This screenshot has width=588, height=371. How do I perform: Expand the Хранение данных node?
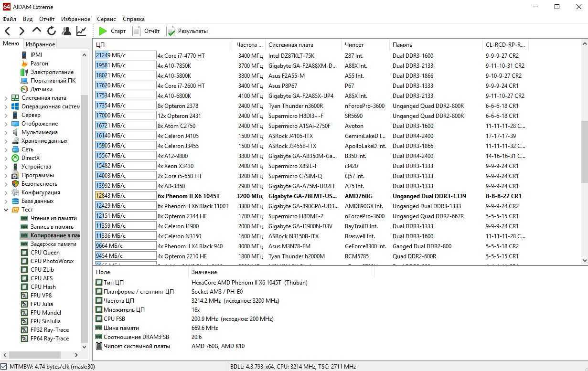(x=6, y=141)
